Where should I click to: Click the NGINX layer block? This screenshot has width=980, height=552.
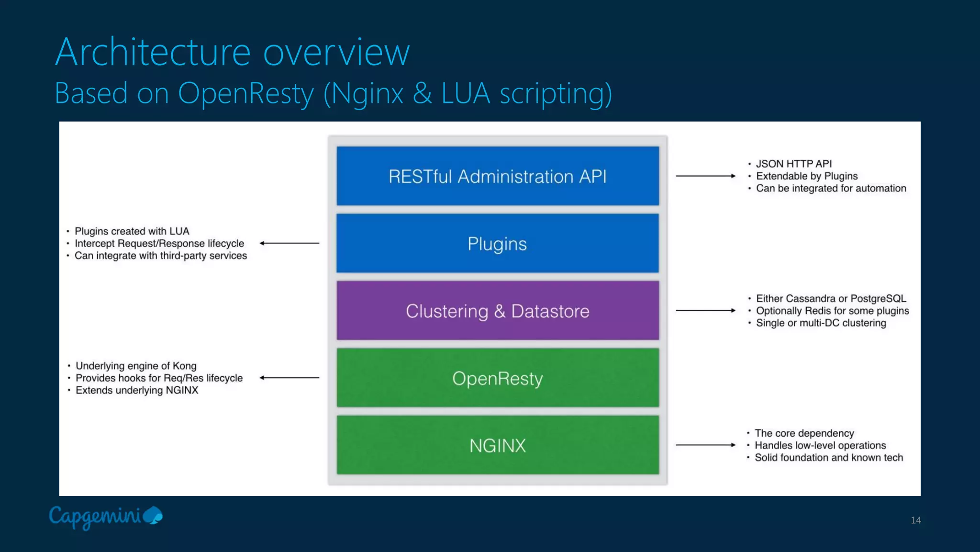tap(498, 445)
